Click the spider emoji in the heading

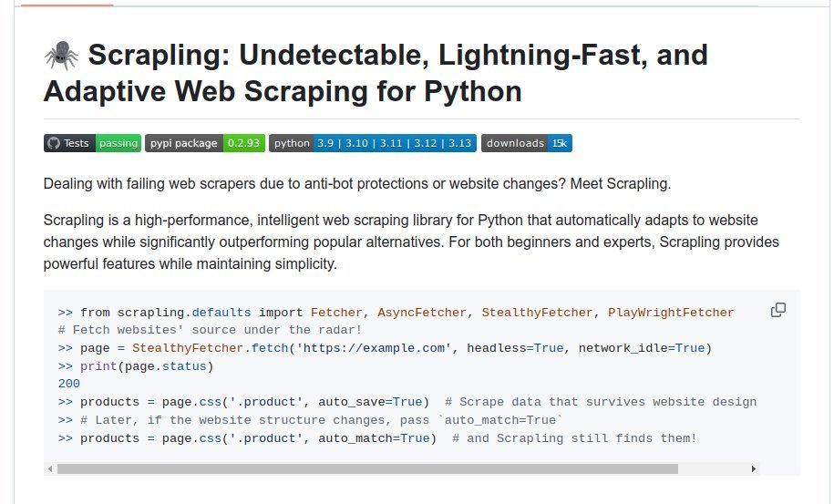click(x=62, y=56)
